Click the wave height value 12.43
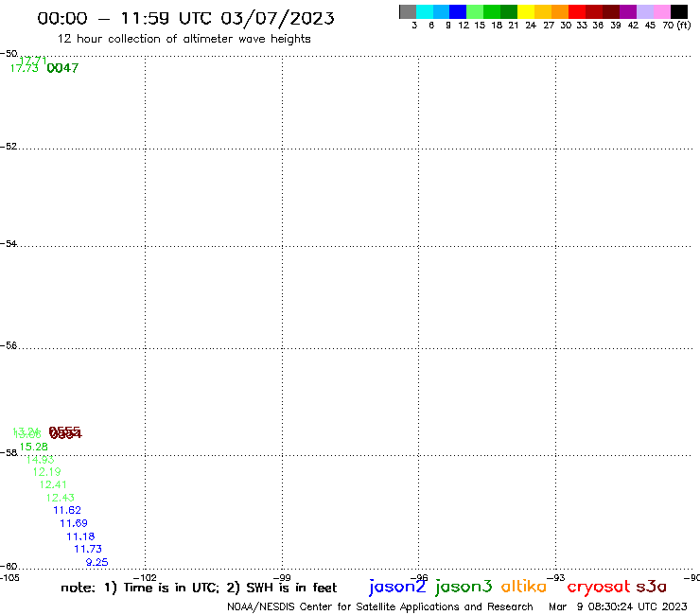The image size is (700, 615). (61, 498)
